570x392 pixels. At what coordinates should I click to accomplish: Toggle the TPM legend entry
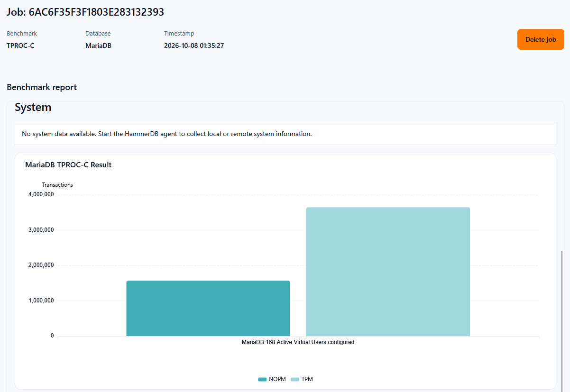point(302,379)
